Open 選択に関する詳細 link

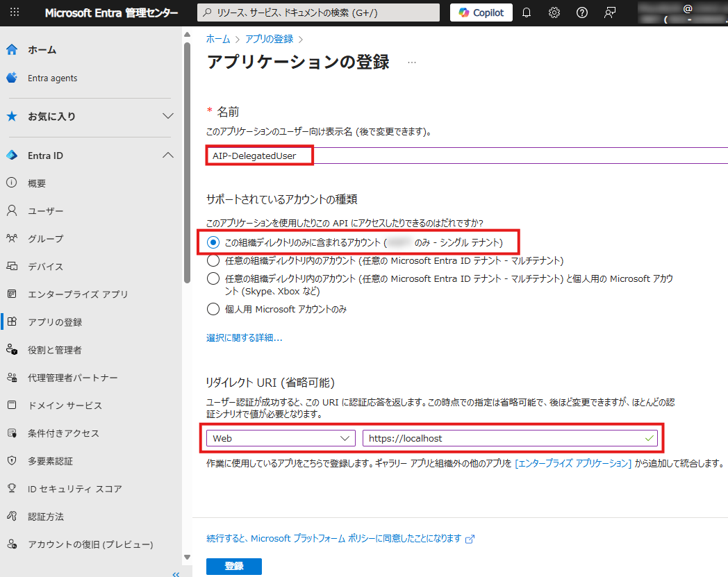coord(245,337)
